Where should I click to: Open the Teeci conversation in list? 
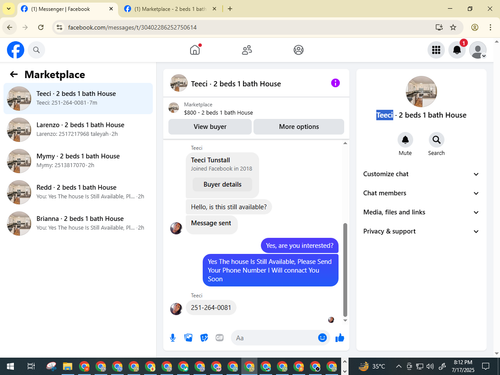[78, 98]
